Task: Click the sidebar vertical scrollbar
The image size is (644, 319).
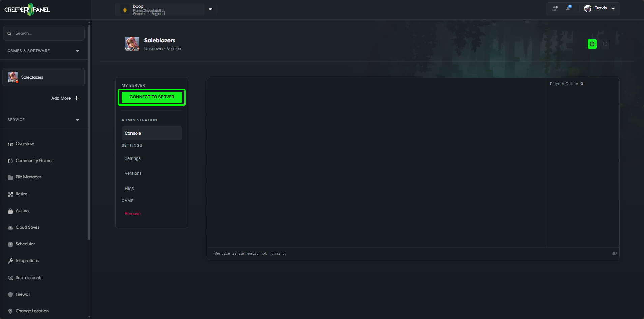Action: click(x=89, y=132)
